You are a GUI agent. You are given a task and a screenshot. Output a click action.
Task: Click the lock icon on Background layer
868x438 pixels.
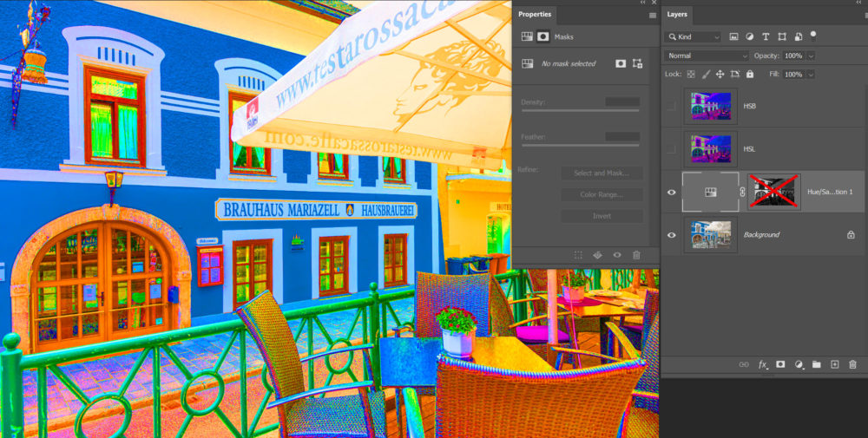click(851, 234)
